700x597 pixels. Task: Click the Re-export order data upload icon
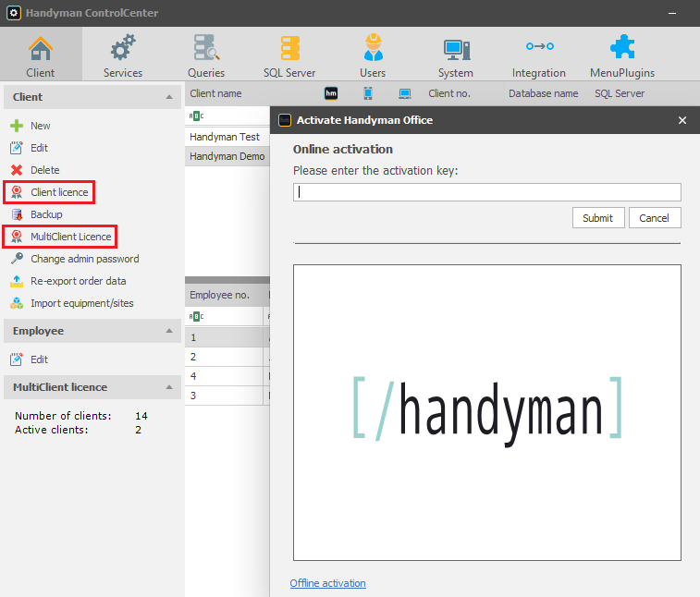[17, 281]
